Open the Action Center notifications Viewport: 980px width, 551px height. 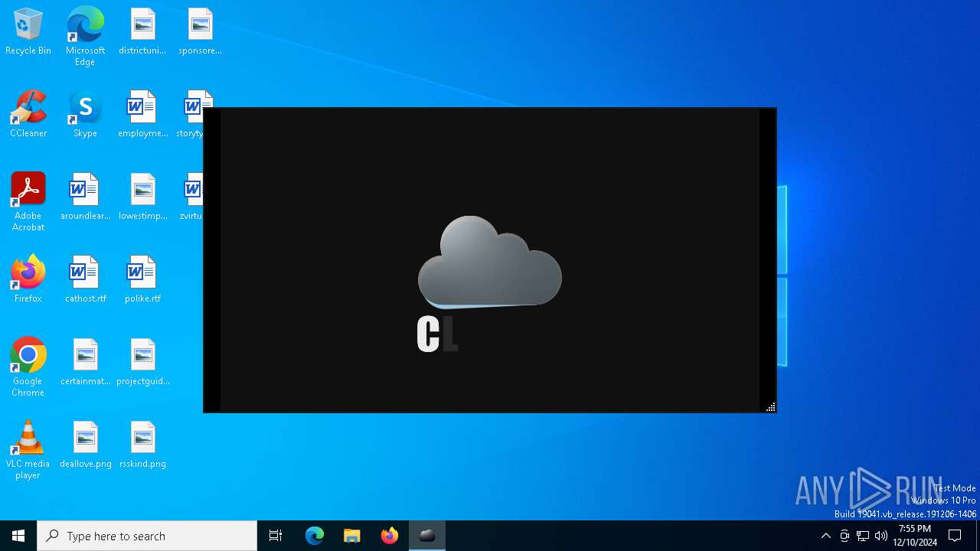tap(955, 536)
